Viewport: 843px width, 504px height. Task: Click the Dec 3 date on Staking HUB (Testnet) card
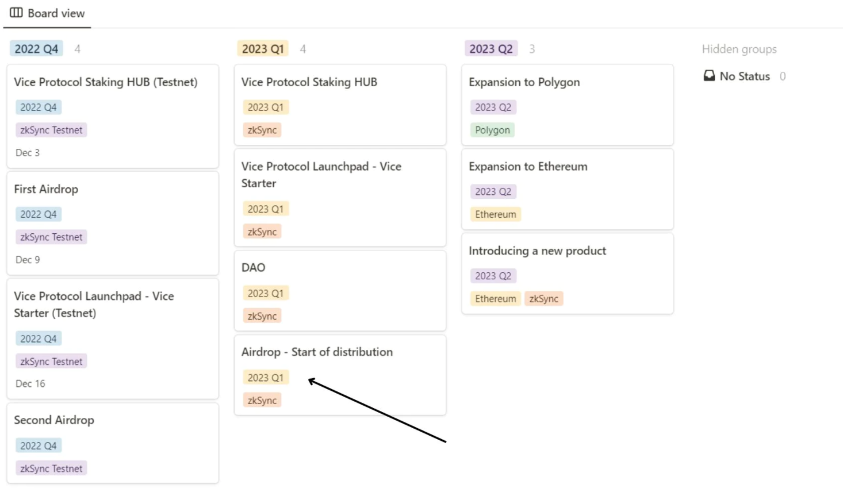[x=28, y=153]
